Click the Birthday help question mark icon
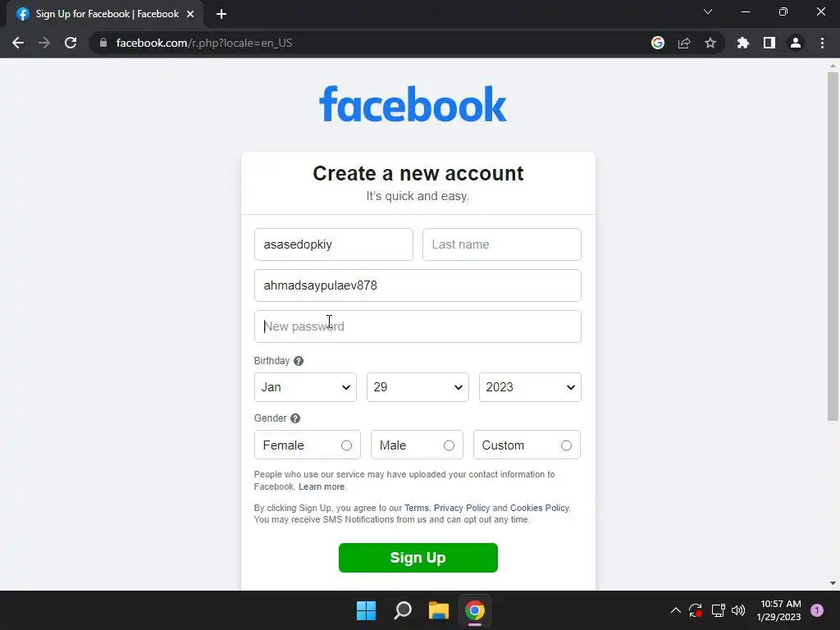 tap(299, 361)
